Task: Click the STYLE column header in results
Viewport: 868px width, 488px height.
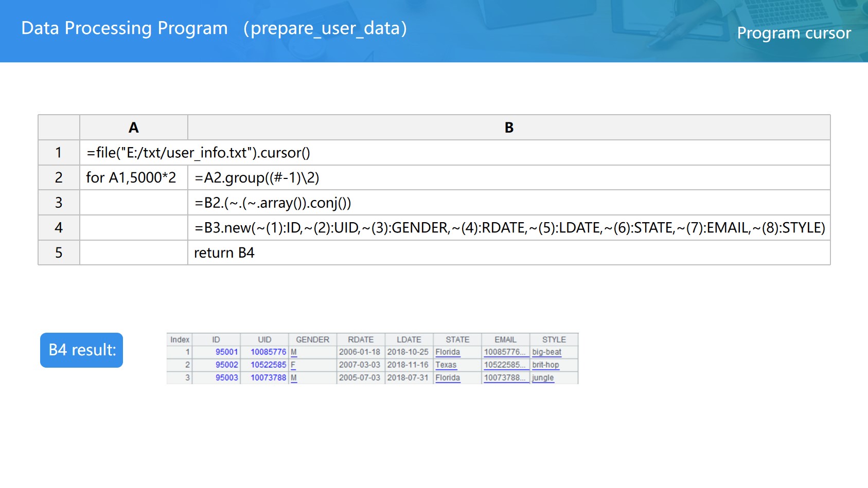Action: click(554, 339)
